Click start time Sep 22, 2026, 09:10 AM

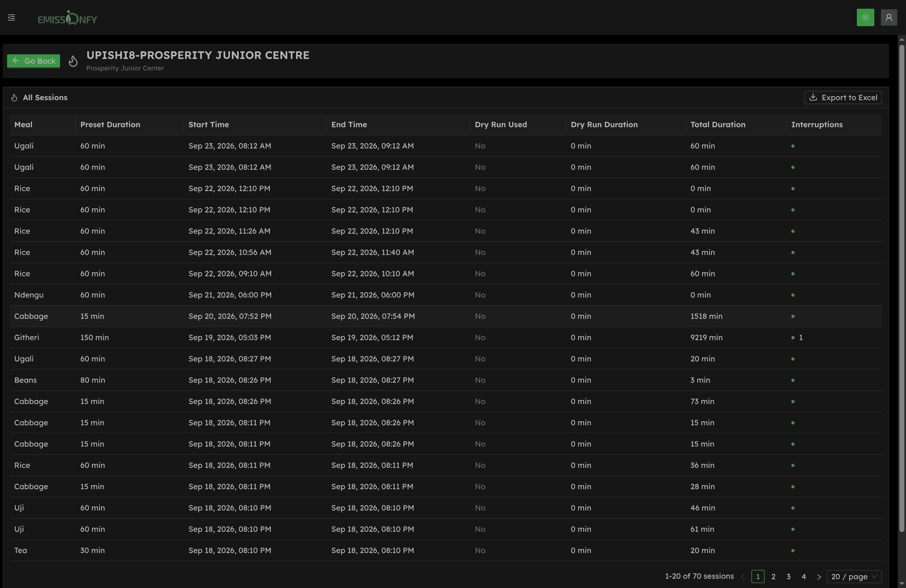pos(230,274)
